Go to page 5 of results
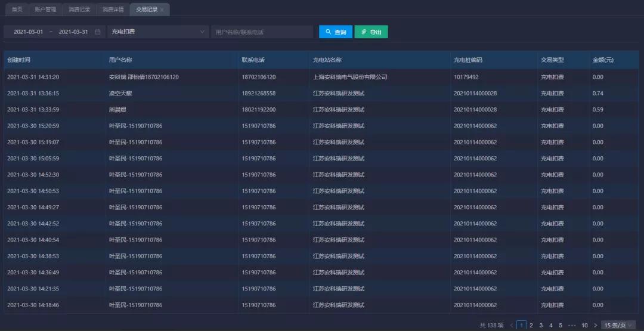 point(561,325)
